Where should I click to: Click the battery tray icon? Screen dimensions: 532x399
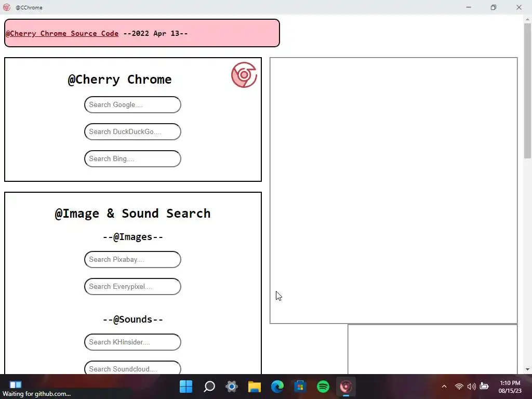pos(484,387)
